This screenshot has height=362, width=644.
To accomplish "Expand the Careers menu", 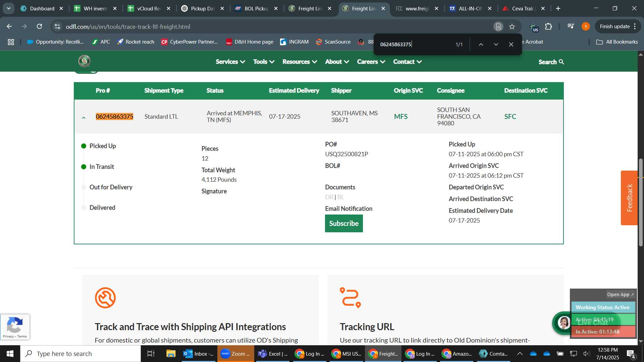I will (371, 62).
